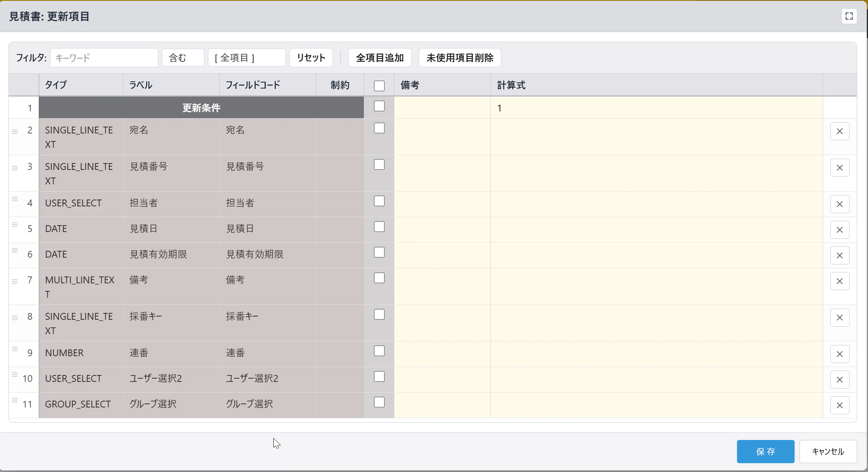Click the リセット filter button
This screenshot has height=472, width=868.
tap(311, 58)
